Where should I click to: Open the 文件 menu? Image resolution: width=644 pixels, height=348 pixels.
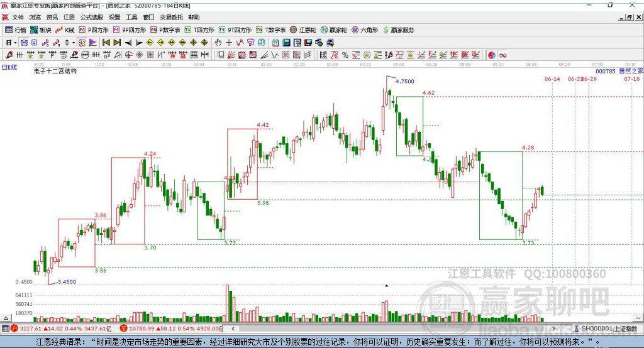18,17
